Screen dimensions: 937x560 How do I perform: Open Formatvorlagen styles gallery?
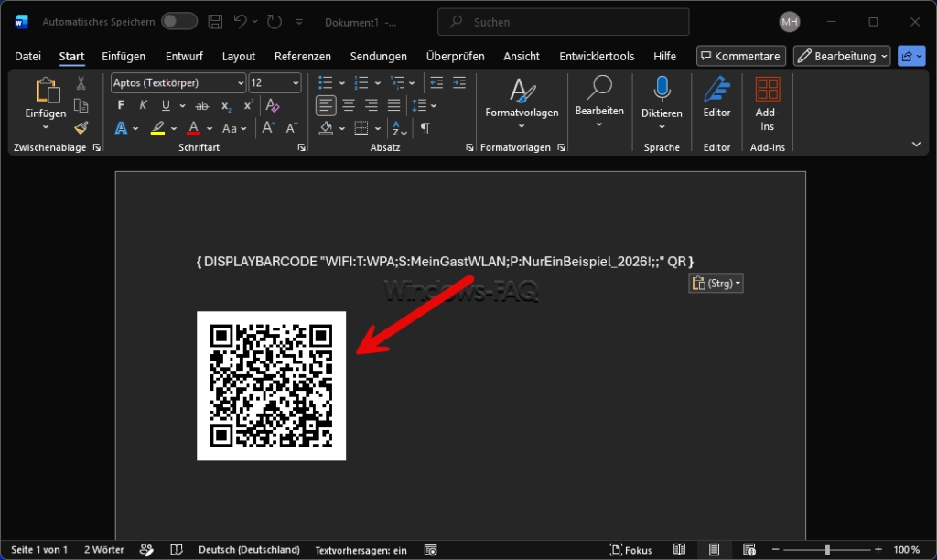tap(522, 103)
